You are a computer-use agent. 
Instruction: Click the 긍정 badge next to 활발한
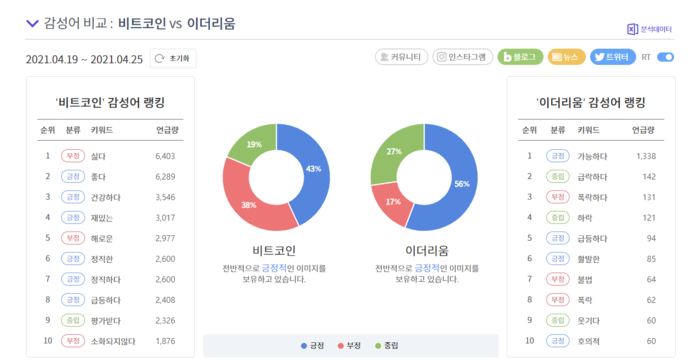(x=558, y=259)
